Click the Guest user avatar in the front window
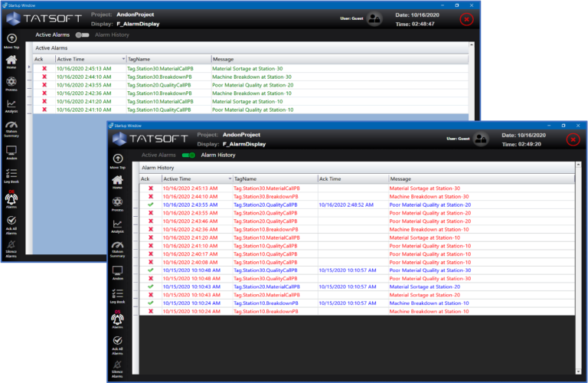This screenshot has height=383, width=588. click(481, 139)
